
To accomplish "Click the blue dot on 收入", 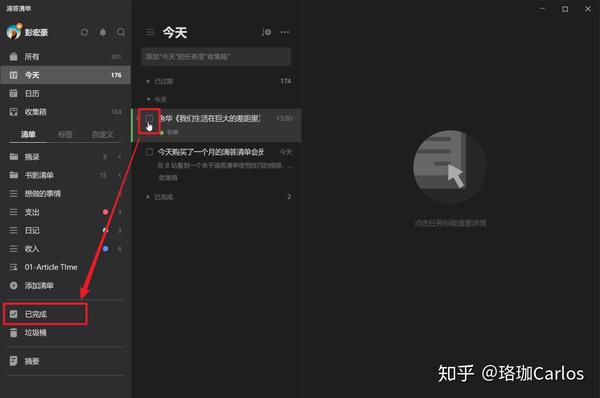I will click(106, 249).
